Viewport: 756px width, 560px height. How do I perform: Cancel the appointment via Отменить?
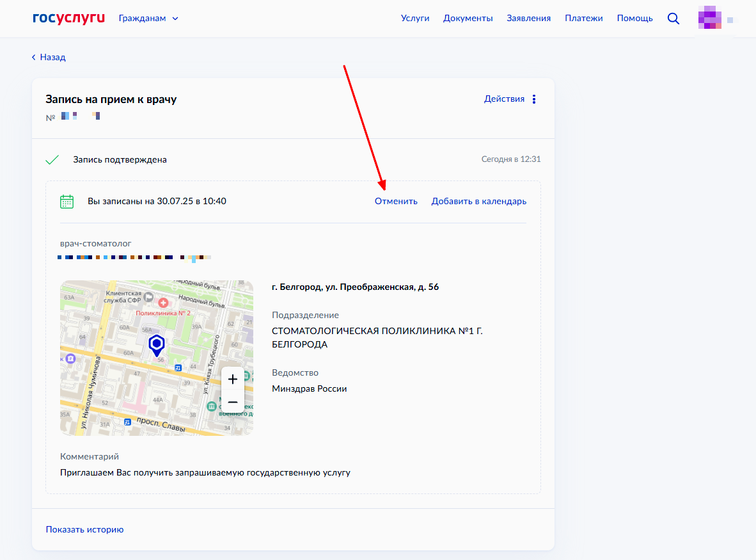(396, 201)
